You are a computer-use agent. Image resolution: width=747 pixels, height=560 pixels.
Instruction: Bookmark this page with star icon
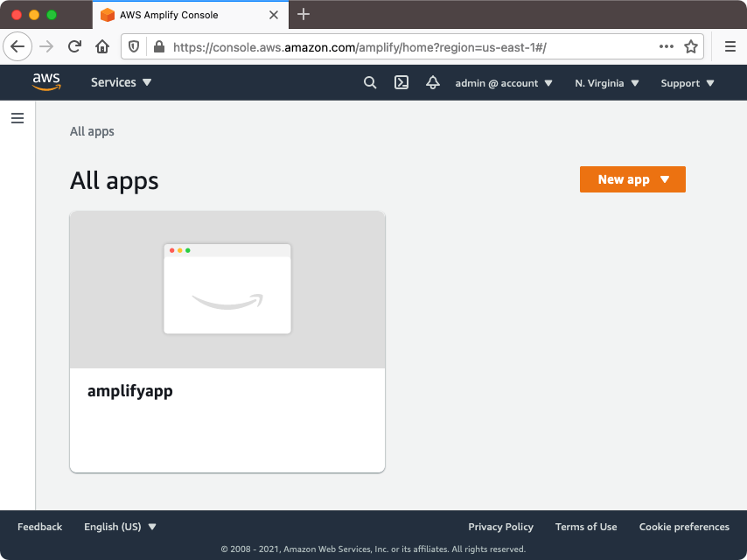691,46
